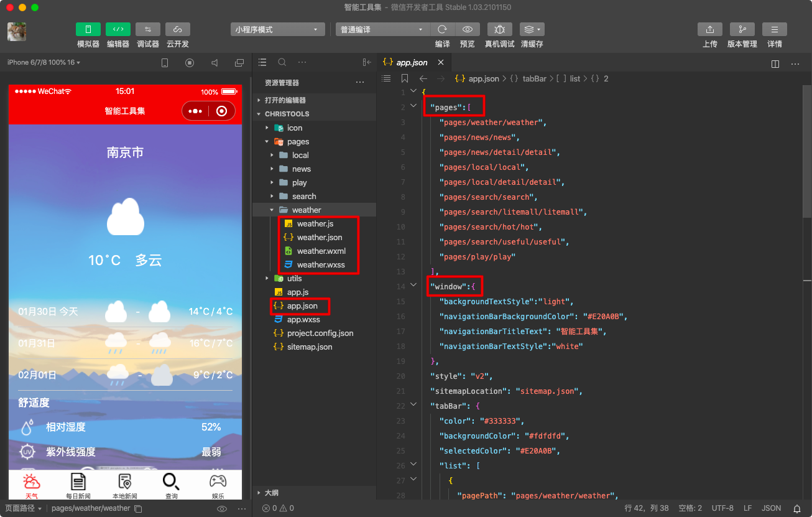812x517 pixels.
Task: Fold the "pages" array at line 2
Action: tap(413, 106)
